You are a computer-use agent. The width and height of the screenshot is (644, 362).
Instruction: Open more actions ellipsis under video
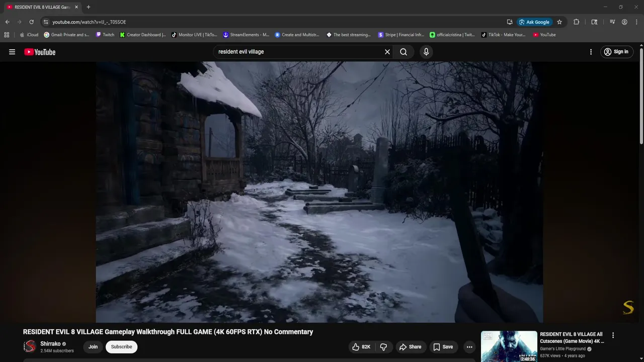coord(469,347)
